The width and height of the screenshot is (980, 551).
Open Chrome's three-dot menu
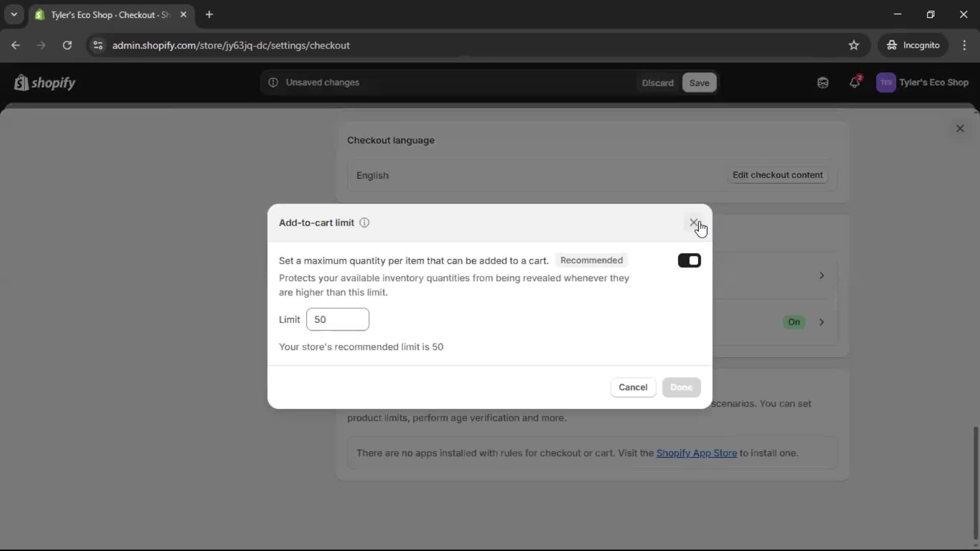tap(965, 45)
